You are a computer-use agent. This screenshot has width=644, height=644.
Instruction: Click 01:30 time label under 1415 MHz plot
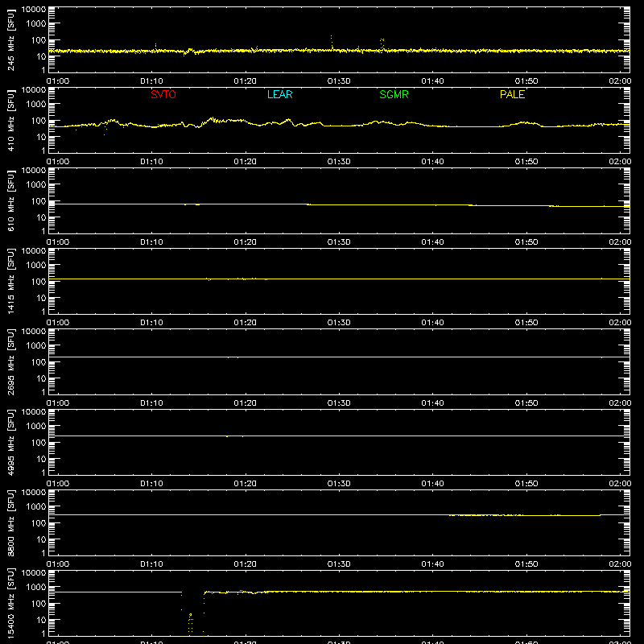pos(339,323)
